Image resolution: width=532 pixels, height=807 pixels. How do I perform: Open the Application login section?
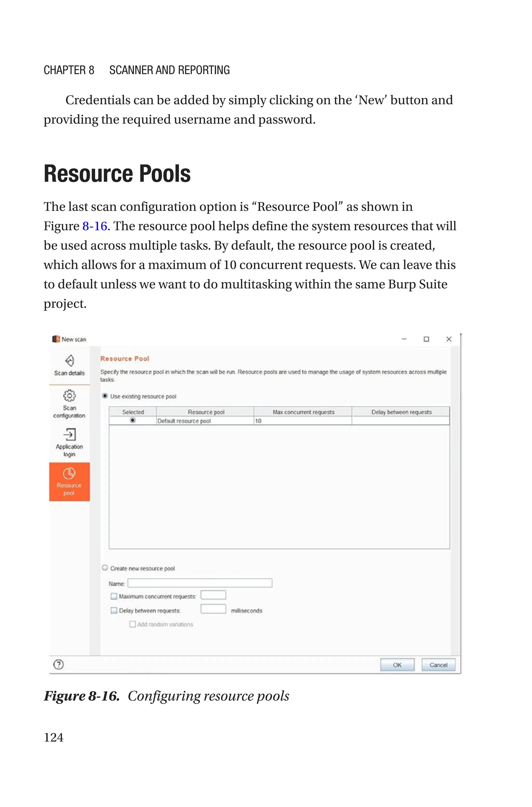[69, 443]
